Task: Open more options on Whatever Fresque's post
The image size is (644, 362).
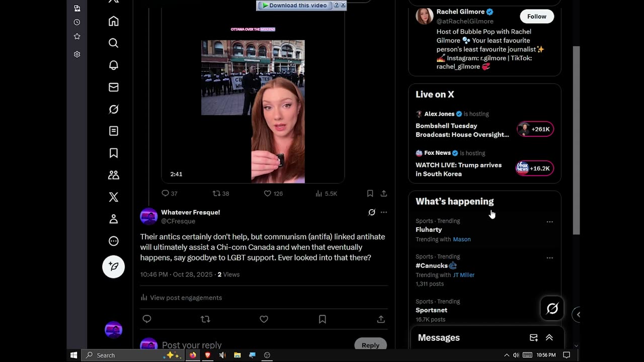Action: coord(384,212)
